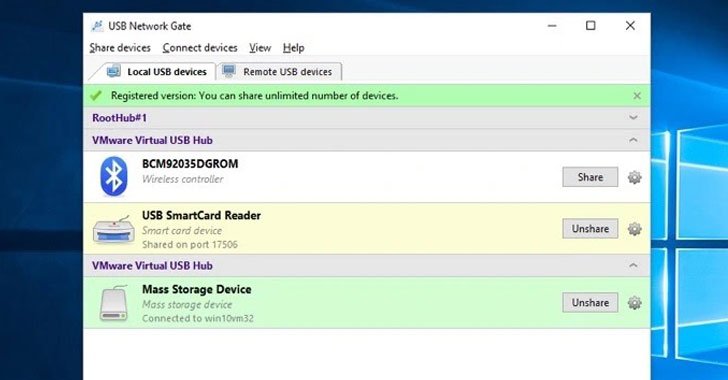Click the Local USB devices tab icon

[x=114, y=72]
